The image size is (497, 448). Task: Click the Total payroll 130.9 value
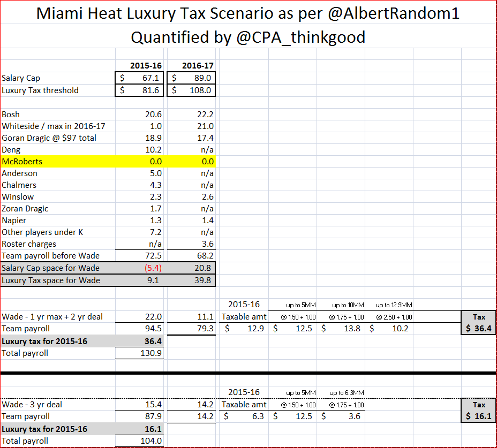coord(141,353)
